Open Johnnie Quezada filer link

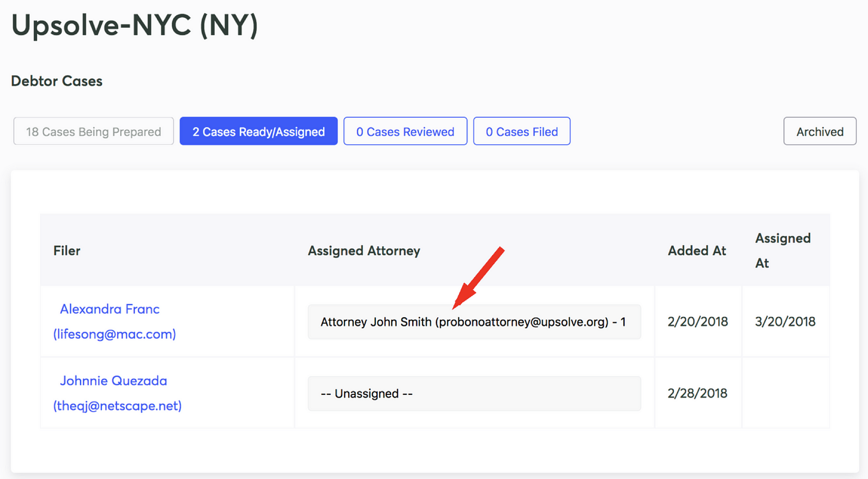(x=117, y=393)
